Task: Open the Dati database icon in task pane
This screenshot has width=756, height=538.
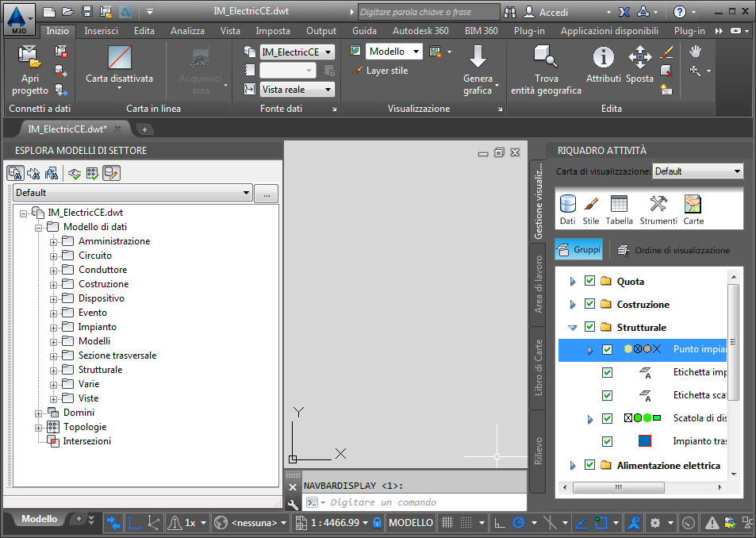Action: 567,204
